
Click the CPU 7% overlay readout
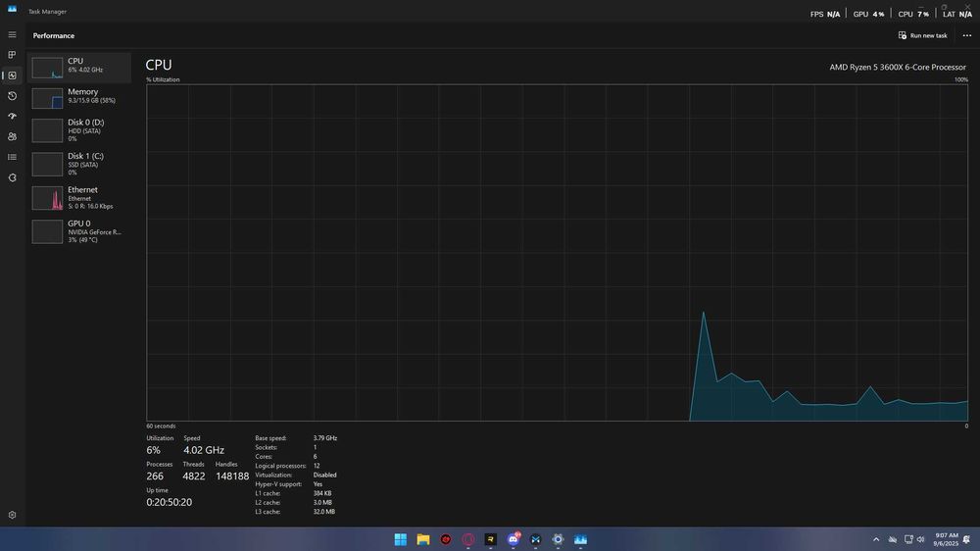pyautogui.click(x=913, y=15)
